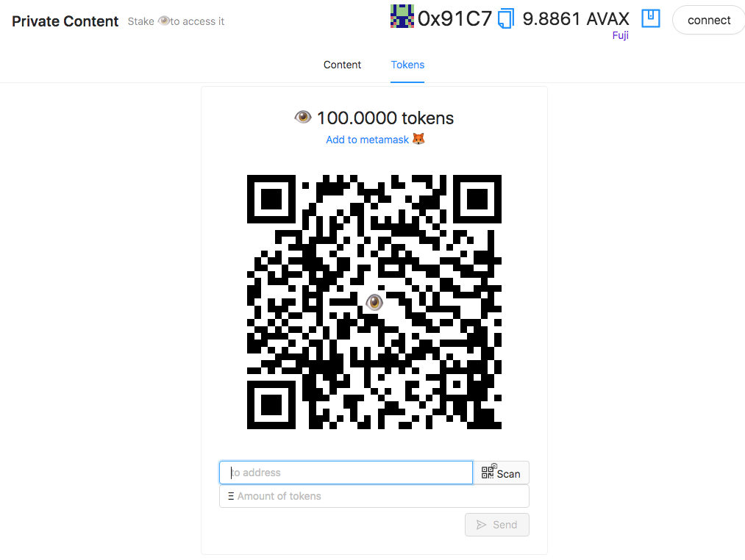Viewport: 745px width, 560px height.
Task: Select the Tokens tab
Action: pyautogui.click(x=407, y=65)
